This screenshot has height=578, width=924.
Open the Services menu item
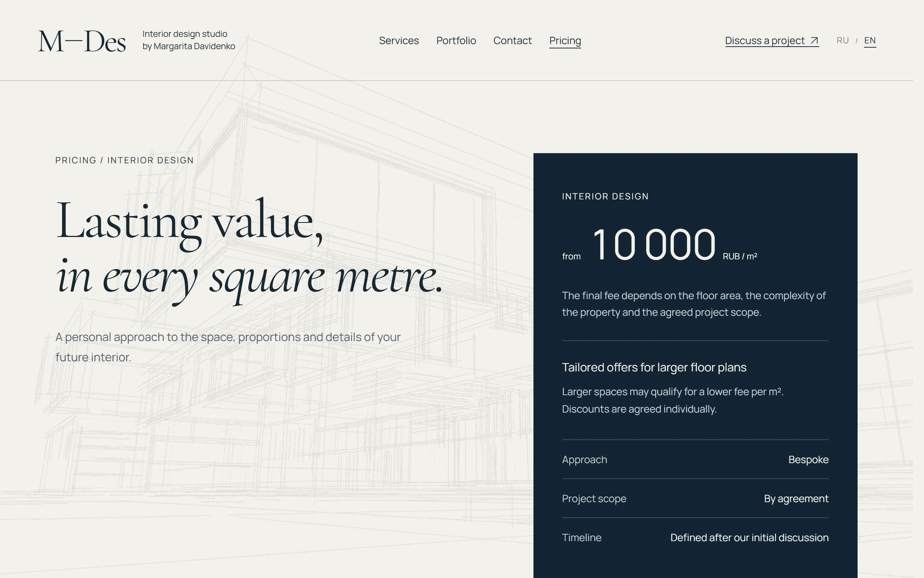pos(399,41)
